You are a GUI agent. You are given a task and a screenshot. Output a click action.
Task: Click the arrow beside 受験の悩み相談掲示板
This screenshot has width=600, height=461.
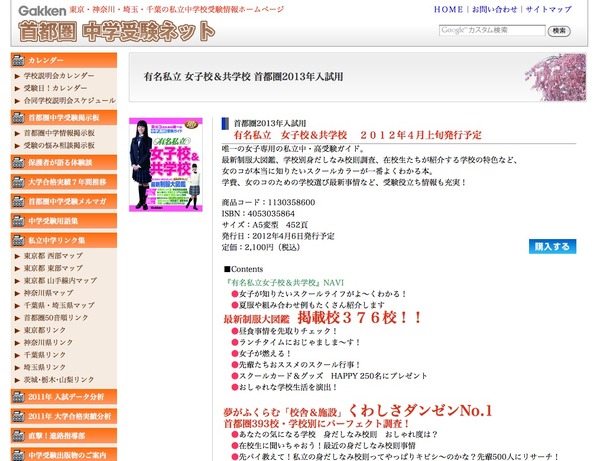point(17,146)
